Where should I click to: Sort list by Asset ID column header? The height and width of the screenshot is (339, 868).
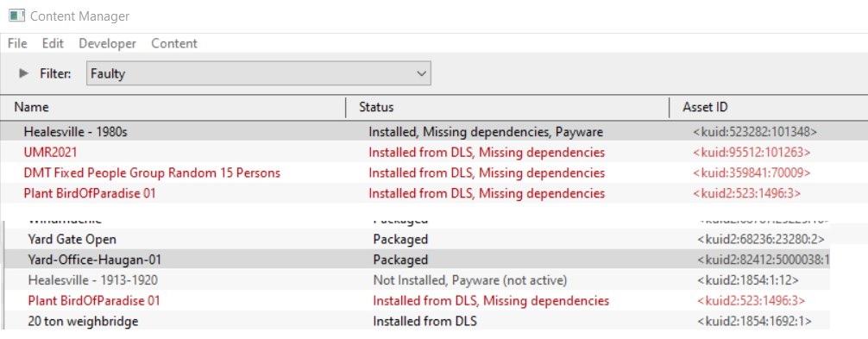tap(769, 107)
